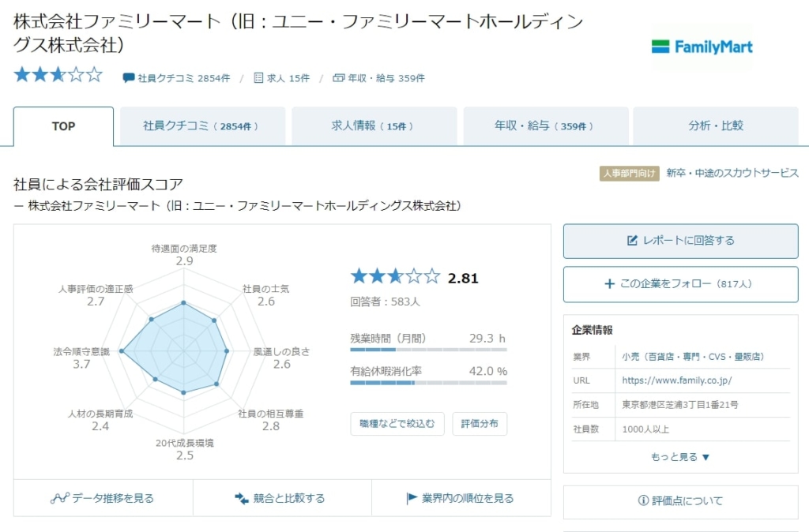Switch to the 分析・比較 tab
The height and width of the screenshot is (532, 809).
point(716,126)
